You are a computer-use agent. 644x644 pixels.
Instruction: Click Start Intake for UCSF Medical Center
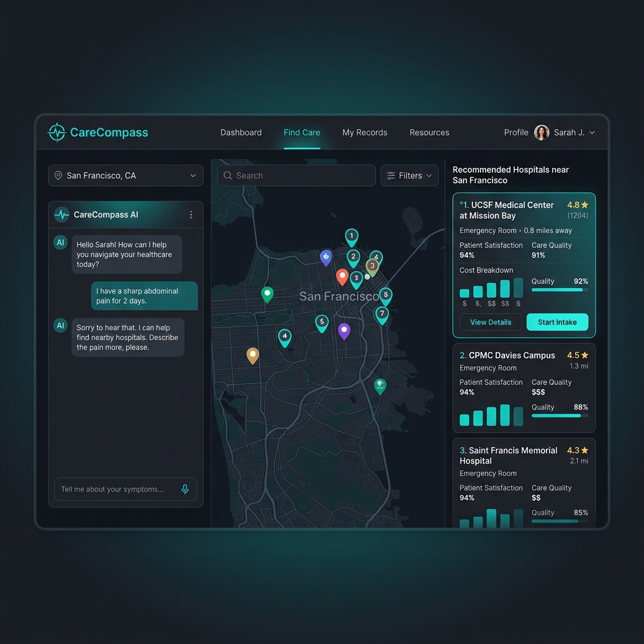pyautogui.click(x=557, y=322)
